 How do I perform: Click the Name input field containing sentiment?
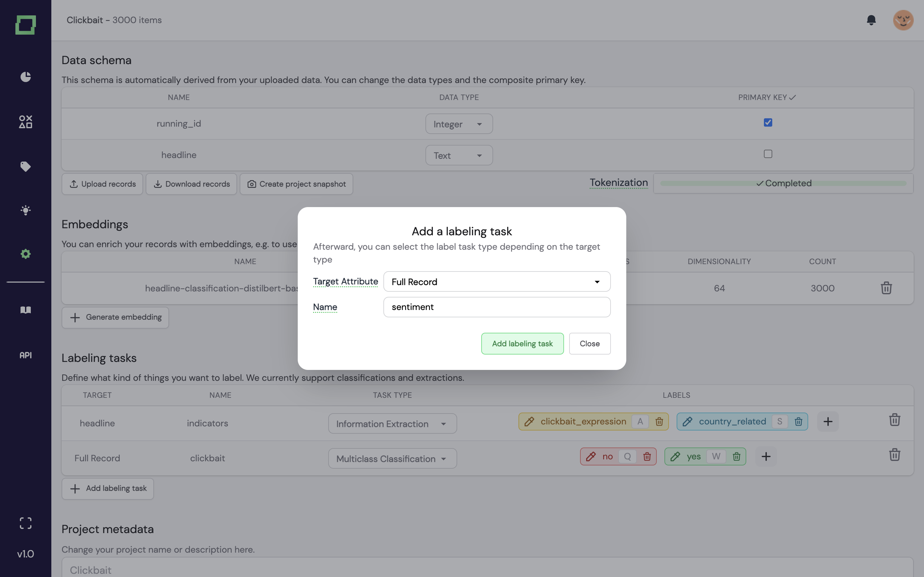[497, 307]
